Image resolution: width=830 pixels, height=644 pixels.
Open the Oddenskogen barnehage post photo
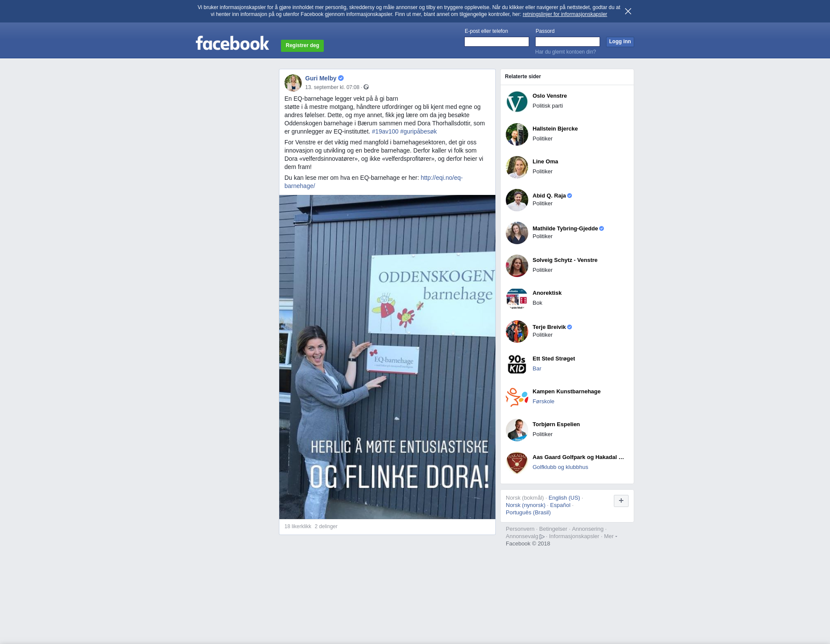pyautogui.click(x=387, y=357)
